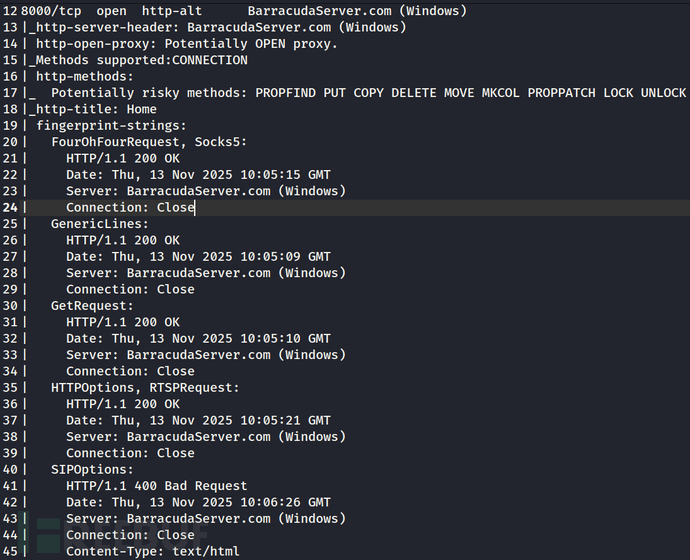Click the 'fingerprint-strings:' label

[110, 125]
